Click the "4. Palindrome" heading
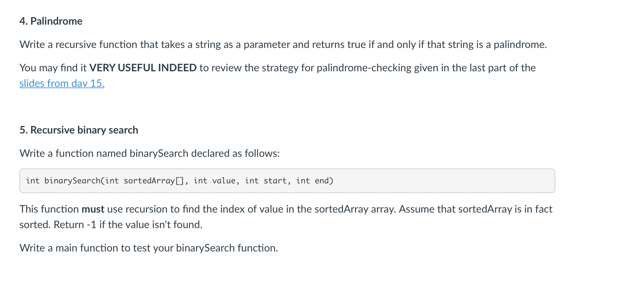The image size is (644, 302). coord(51,21)
